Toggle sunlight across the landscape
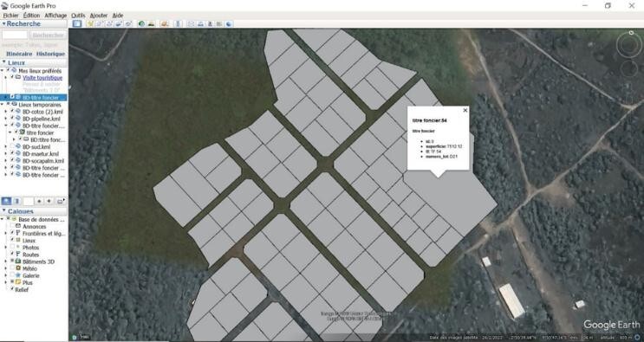The width and height of the screenshot is (644, 342). point(151,23)
